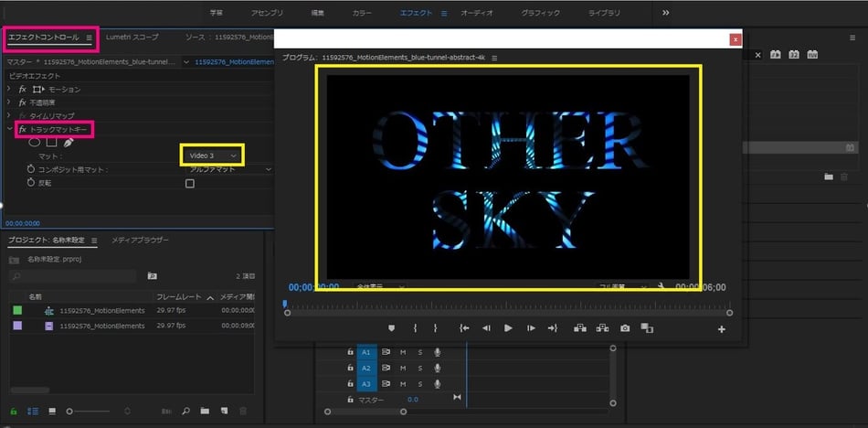Open the コンポジット用マット dropdown
This screenshot has width=868, height=428.
229,170
